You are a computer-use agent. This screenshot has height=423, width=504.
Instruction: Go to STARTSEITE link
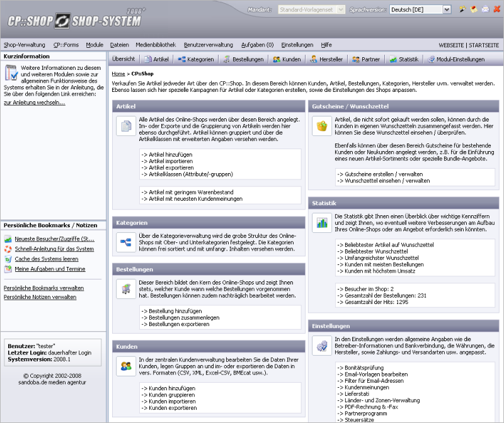pyautogui.click(x=484, y=45)
